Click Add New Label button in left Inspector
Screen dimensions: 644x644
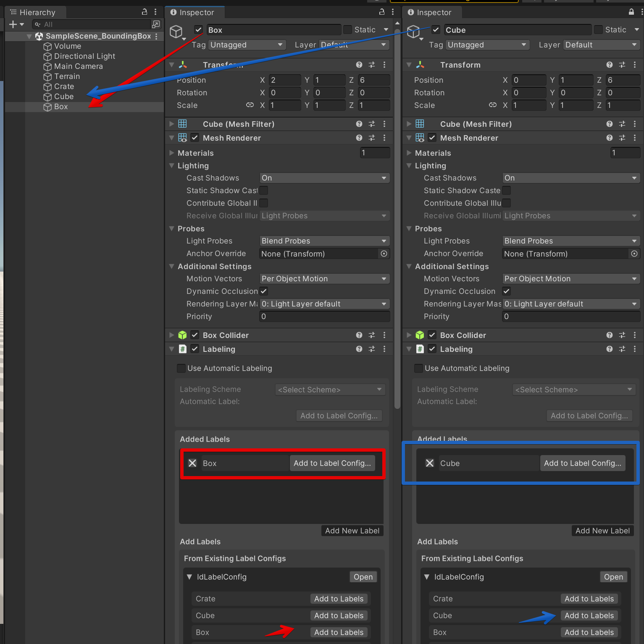352,531
